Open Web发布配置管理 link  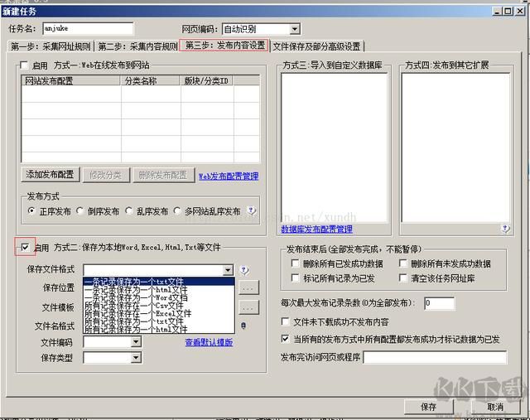[229, 176]
